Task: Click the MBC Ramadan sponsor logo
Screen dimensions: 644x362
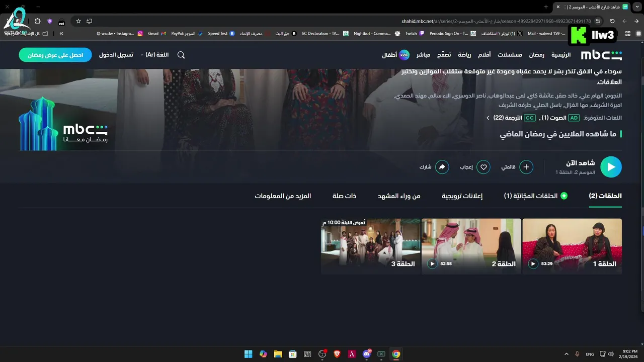Action: 63,124
